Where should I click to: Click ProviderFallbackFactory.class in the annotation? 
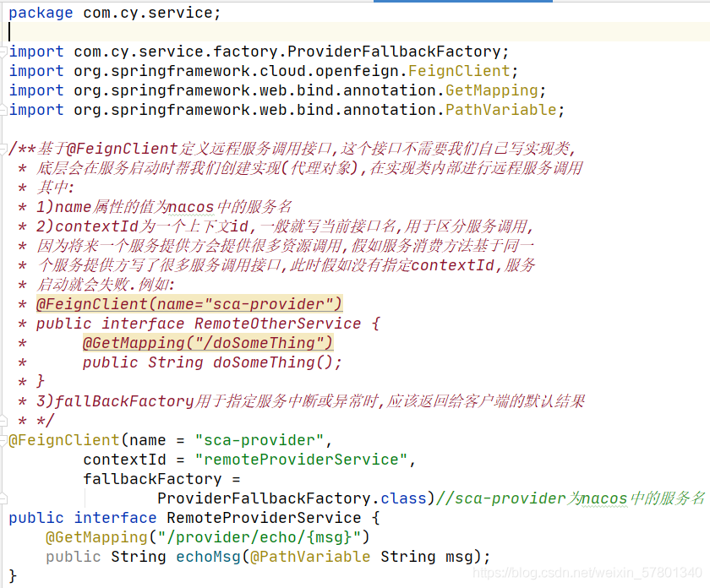click(x=292, y=498)
